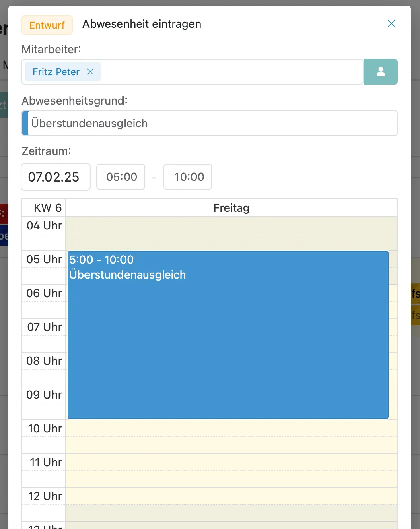Click the 06 Uhr time label
420x529 pixels.
(x=44, y=293)
